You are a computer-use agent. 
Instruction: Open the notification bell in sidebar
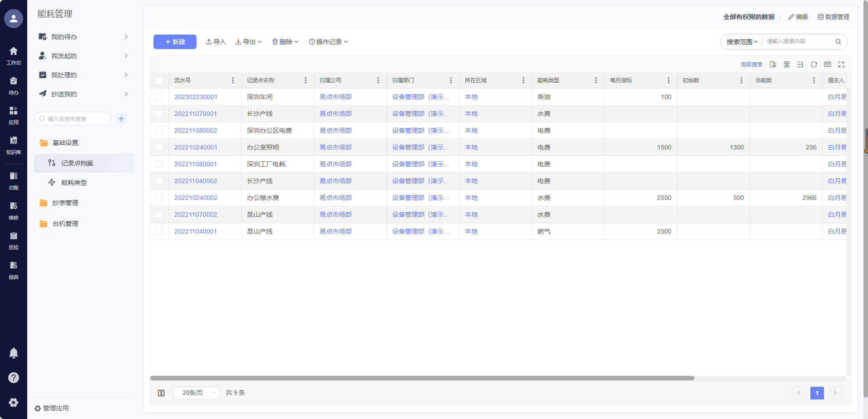pos(14,353)
